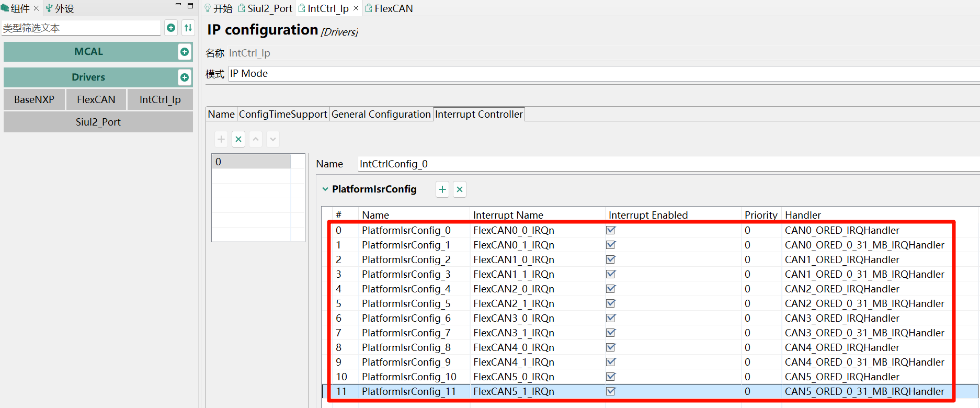980x408 pixels.
Task: Uncheck Interrupt Enabled for FlexCAN0_0_IRQn
Action: (611, 230)
